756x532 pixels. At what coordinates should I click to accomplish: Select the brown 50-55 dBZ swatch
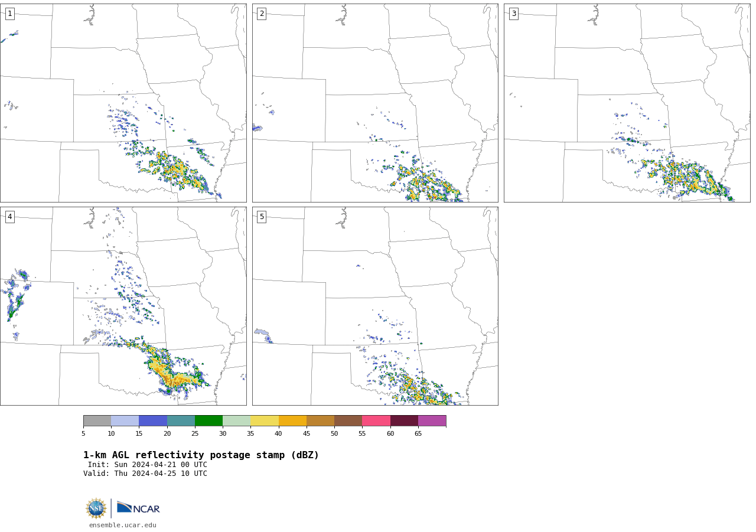click(x=348, y=421)
